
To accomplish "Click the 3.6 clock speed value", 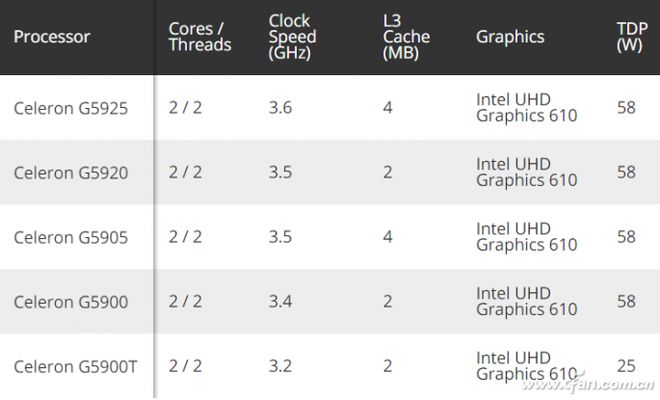I will [x=280, y=108].
